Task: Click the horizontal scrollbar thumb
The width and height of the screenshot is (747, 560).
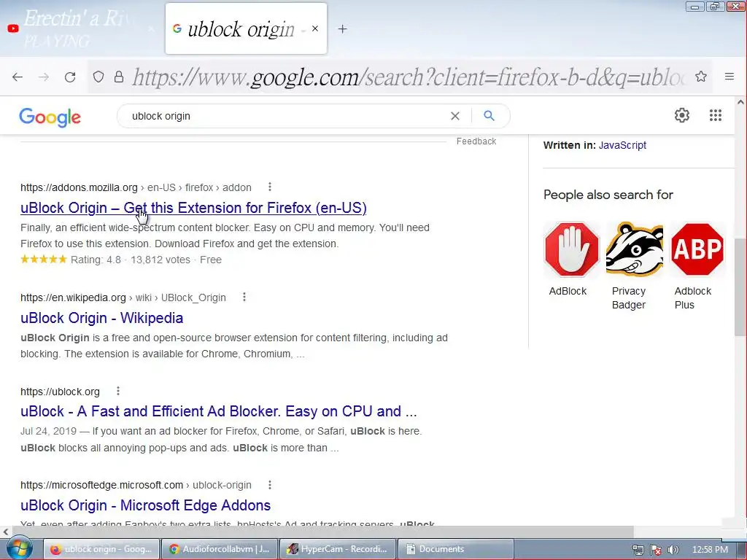Action: coord(323,532)
